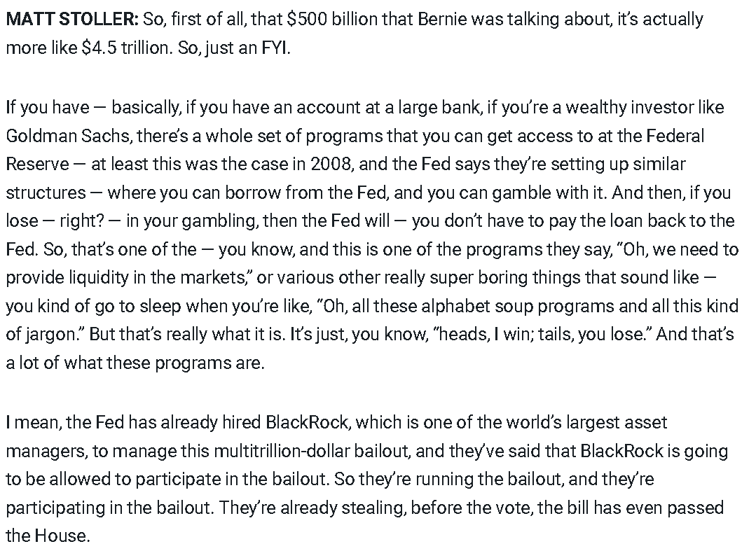Click the name "Goldman Sachs"

[x=68, y=136]
